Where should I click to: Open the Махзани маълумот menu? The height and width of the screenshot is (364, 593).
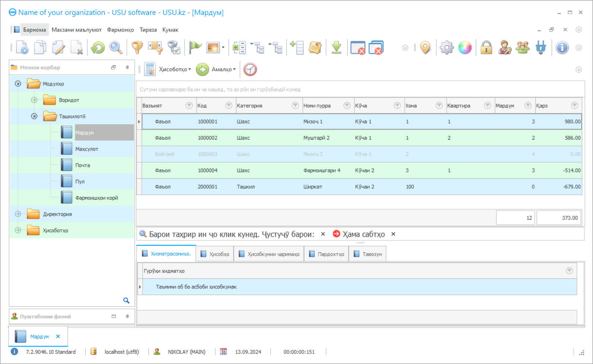click(77, 30)
